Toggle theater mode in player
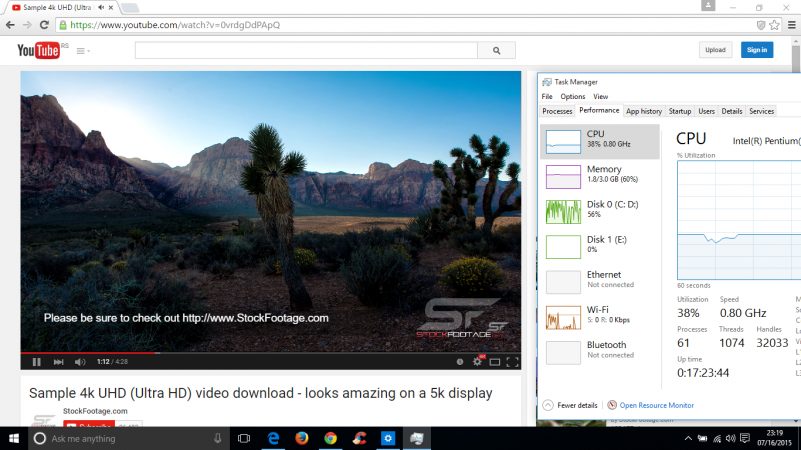Screen dimensions: 801x450 click(494, 362)
